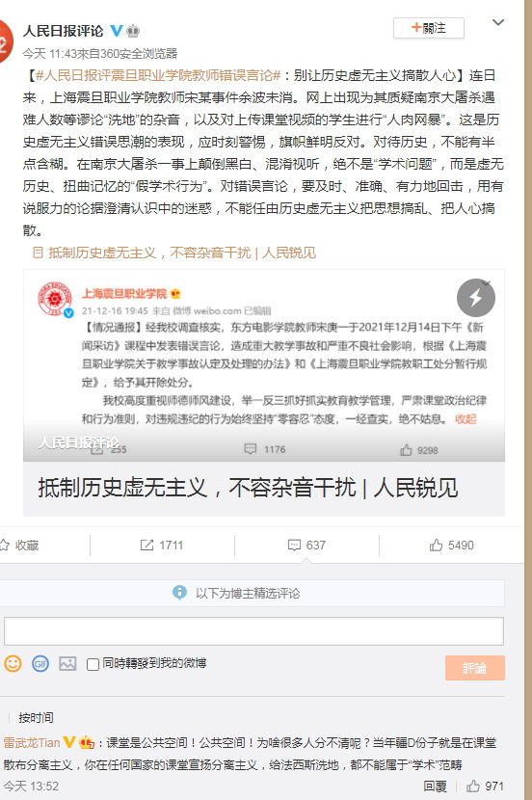Follow 人民日报评论 with +關注 button

[x=429, y=28]
